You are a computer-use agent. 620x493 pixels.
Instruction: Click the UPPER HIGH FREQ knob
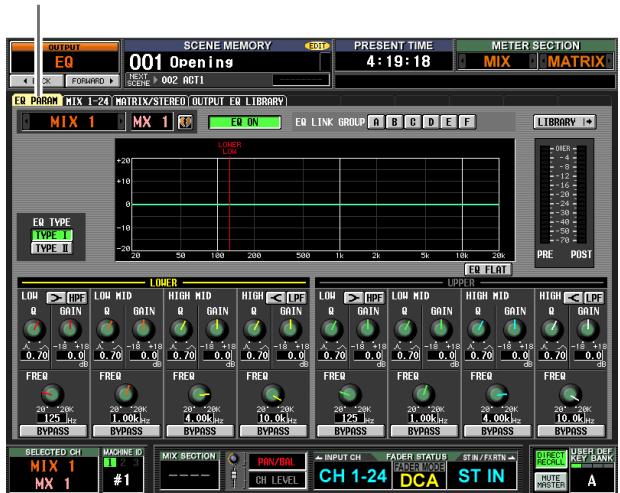pos(571,394)
